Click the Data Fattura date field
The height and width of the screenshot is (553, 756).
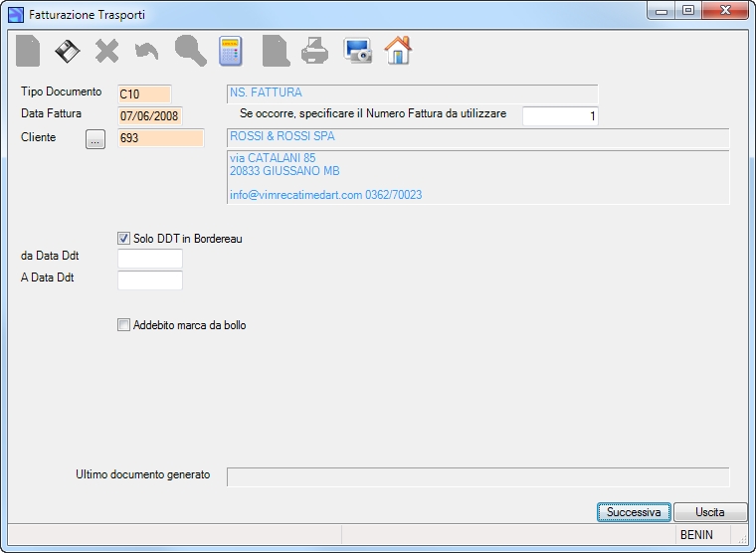[150, 115]
